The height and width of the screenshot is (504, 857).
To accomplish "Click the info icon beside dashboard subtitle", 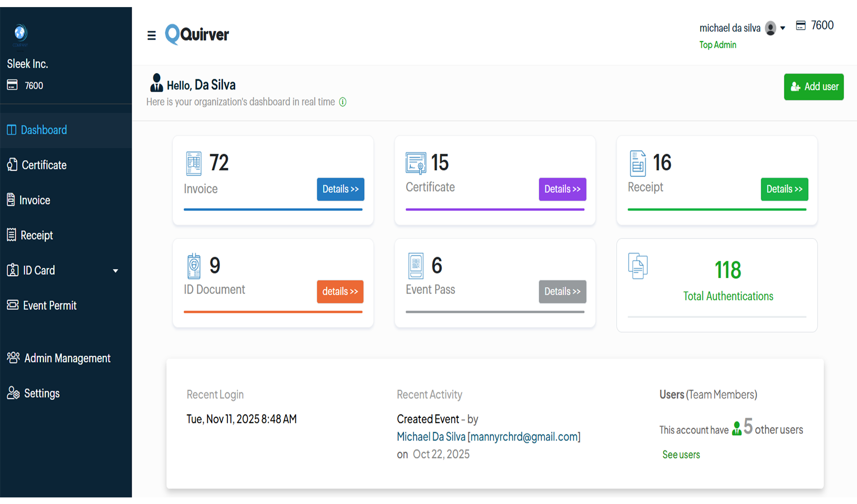I will click(x=343, y=102).
